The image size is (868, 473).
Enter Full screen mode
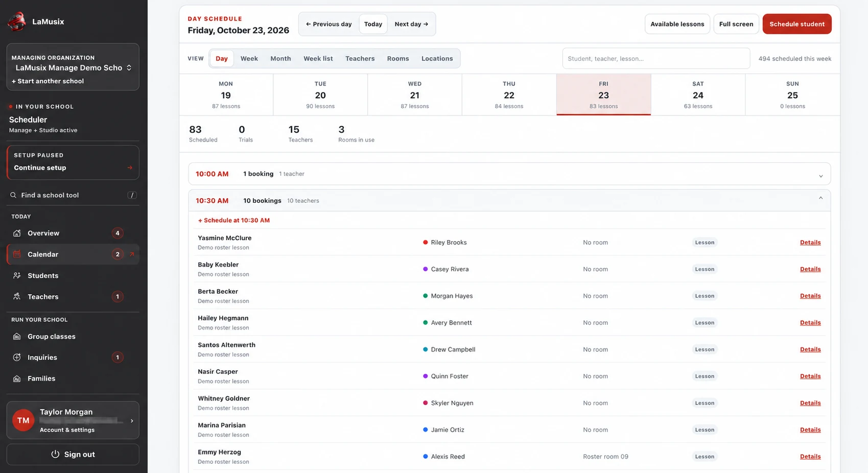tap(736, 24)
